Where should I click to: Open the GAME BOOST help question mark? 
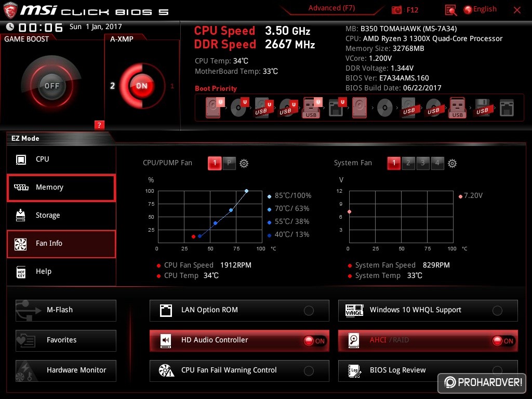coord(99,125)
